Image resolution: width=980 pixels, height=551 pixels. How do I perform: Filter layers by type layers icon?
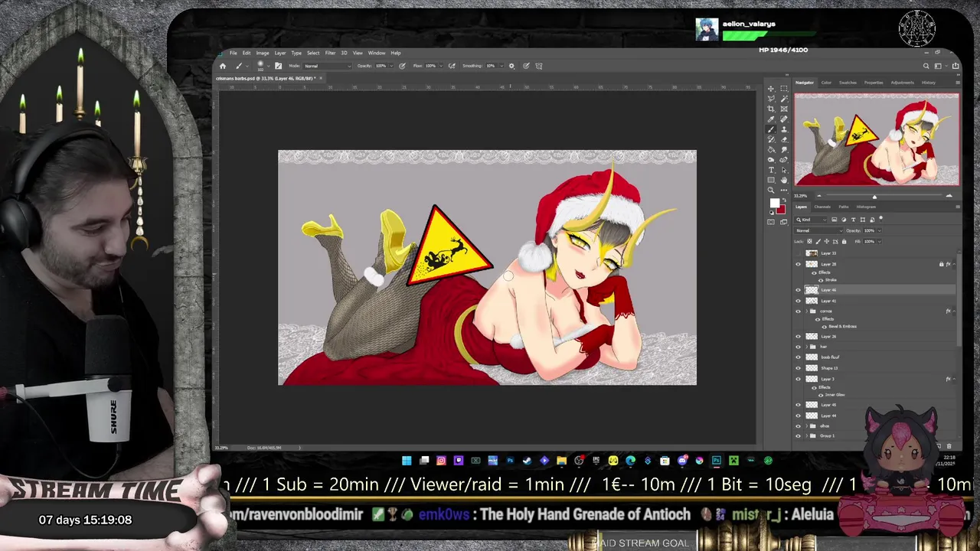(x=853, y=220)
